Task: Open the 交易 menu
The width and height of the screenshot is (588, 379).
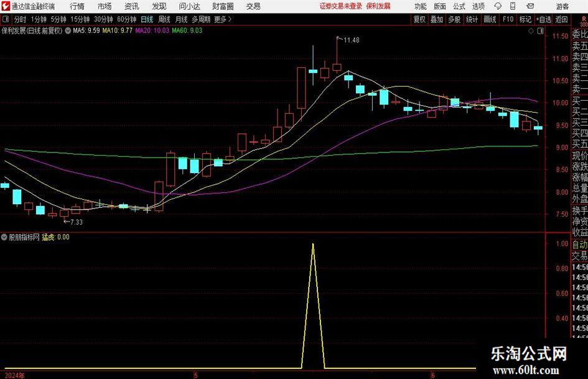Action: [x=253, y=6]
